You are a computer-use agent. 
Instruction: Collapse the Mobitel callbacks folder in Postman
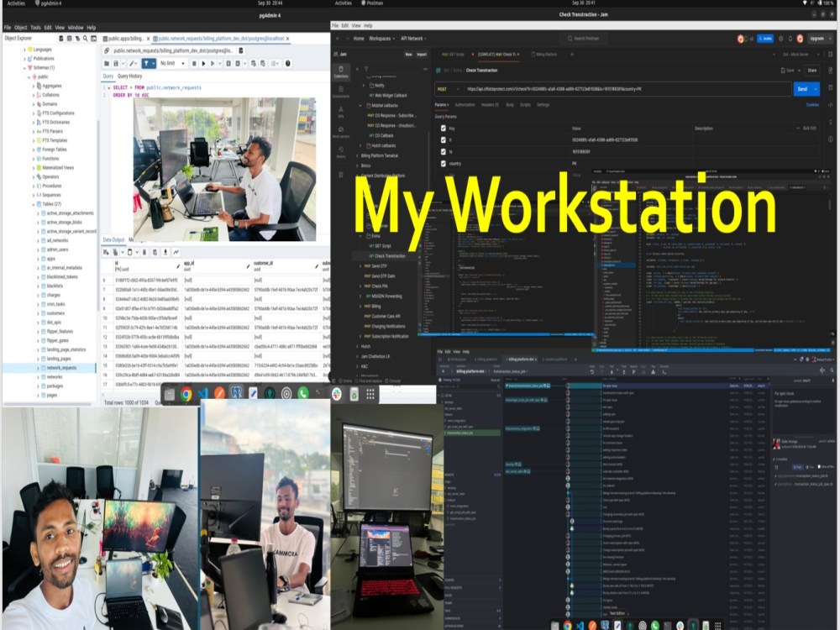pos(361,106)
